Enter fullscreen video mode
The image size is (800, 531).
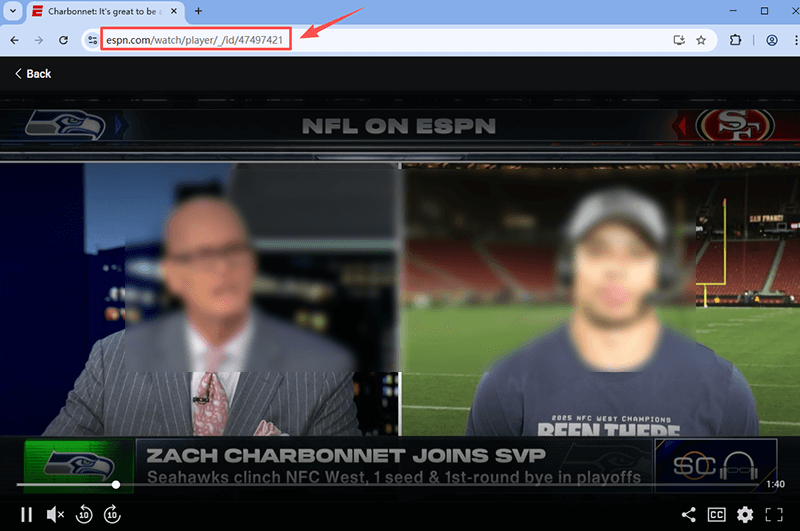(774, 515)
